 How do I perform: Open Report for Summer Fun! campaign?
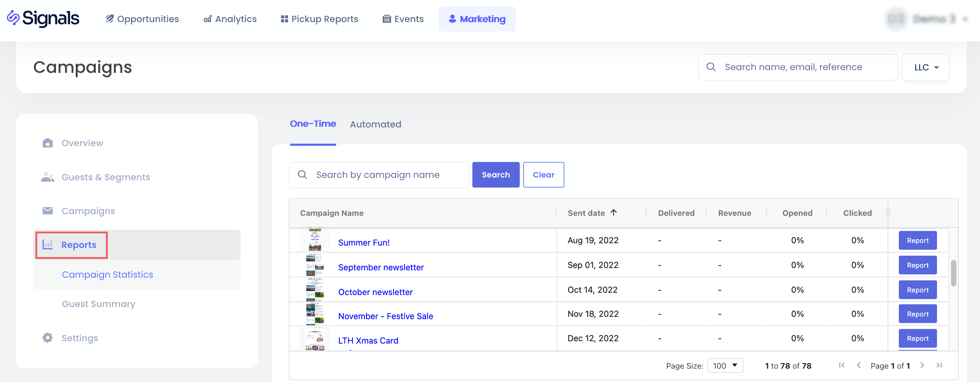click(x=917, y=241)
